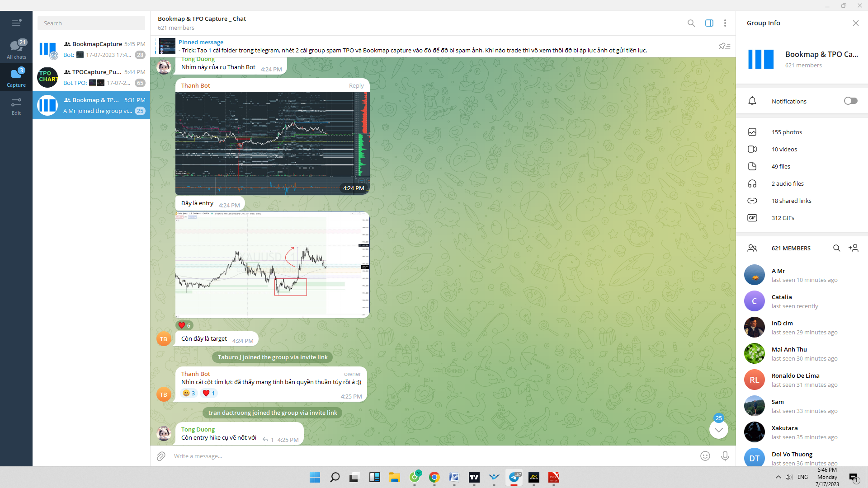Click the heart reaction with 1
Viewport: 868px width, 488px height.
(209, 393)
